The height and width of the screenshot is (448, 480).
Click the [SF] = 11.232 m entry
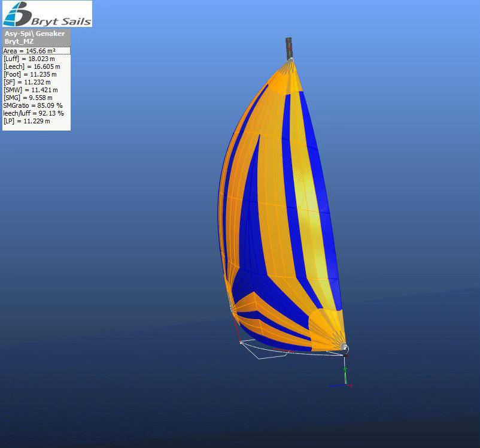point(27,82)
